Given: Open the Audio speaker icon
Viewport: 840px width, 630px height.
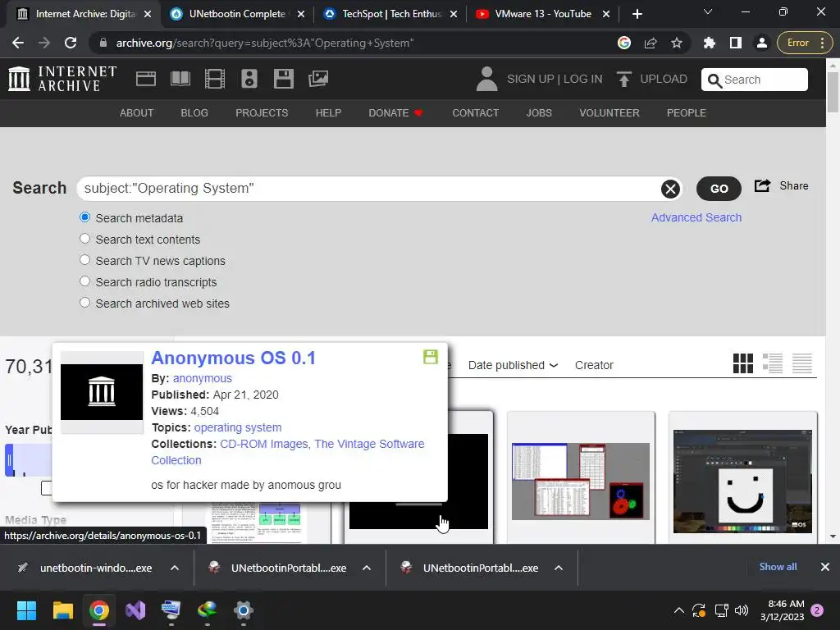Looking at the screenshot, I should pyautogui.click(x=249, y=79).
